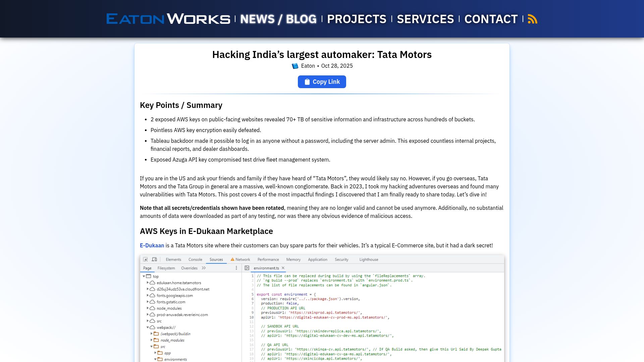The height and width of the screenshot is (362, 644).
Task: Open the three-dot menu in the navigator pane
Action: 236,268
